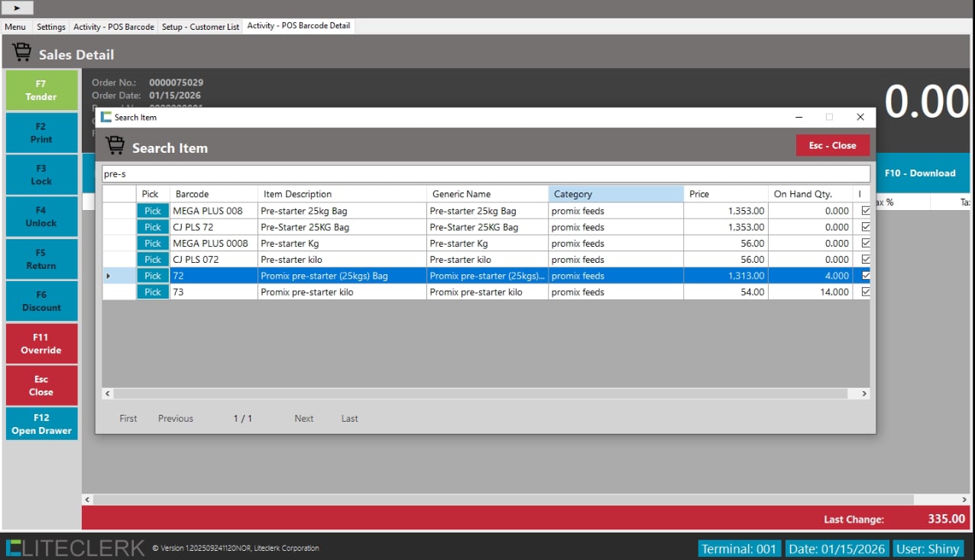
Task: Click the row selector arrow for barcode 72
Action: [x=108, y=276]
